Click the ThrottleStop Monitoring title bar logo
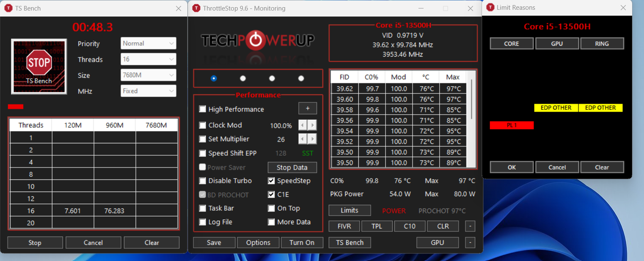The height and width of the screenshot is (261, 644). point(196,8)
